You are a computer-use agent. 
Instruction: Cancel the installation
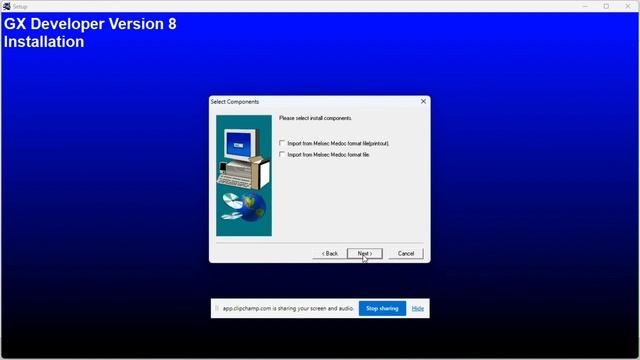pos(406,253)
